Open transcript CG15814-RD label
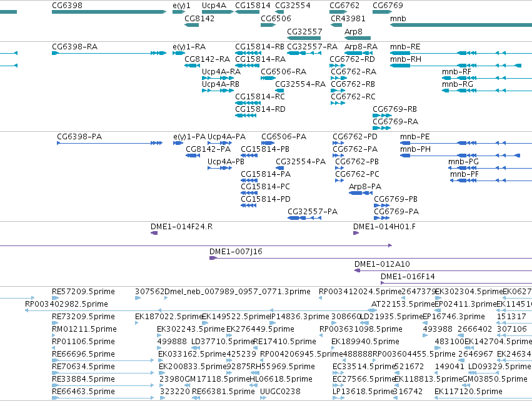Screen dimensions: 532x401 [260, 109]
